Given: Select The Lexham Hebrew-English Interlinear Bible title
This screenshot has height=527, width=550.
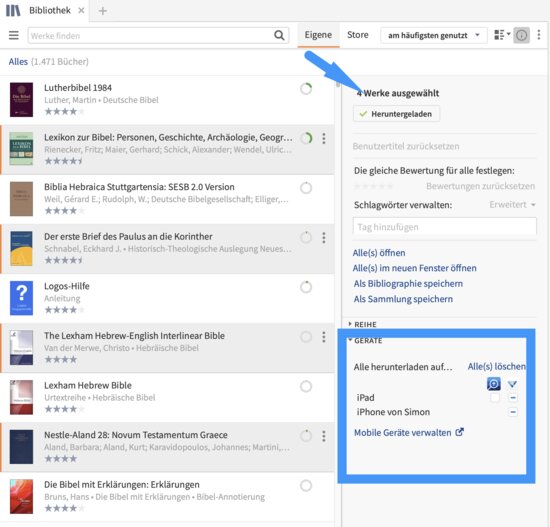Looking at the screenshot, I should (134, 335).
